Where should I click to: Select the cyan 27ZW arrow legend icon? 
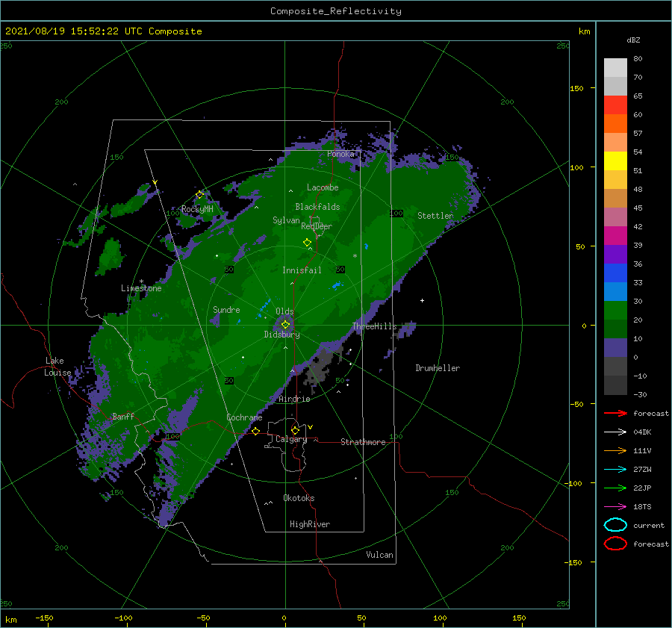coord(615,470)
